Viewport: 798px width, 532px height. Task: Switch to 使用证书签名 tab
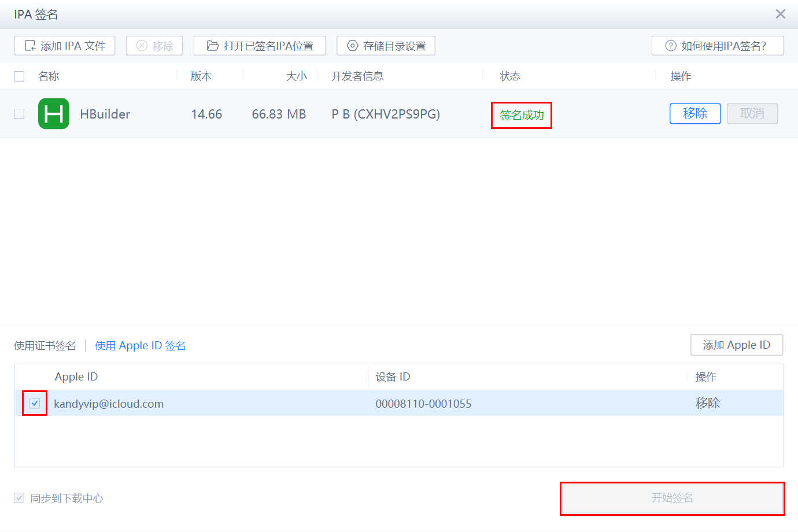45,346
